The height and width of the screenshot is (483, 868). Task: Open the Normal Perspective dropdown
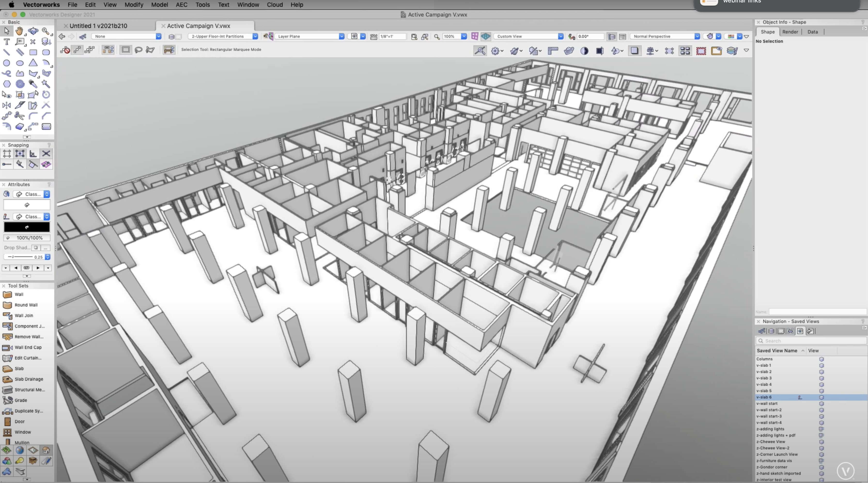tap(665, 36)
